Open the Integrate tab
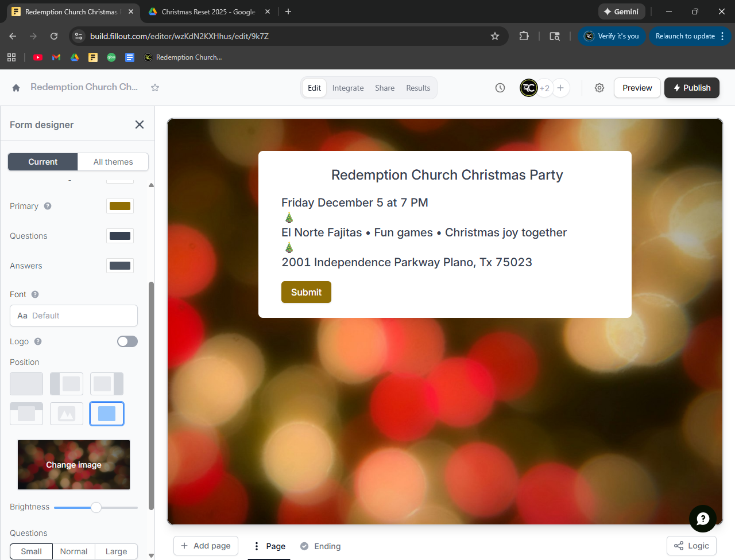This screenshot has height=560, width=735. (x=348, y=88)
